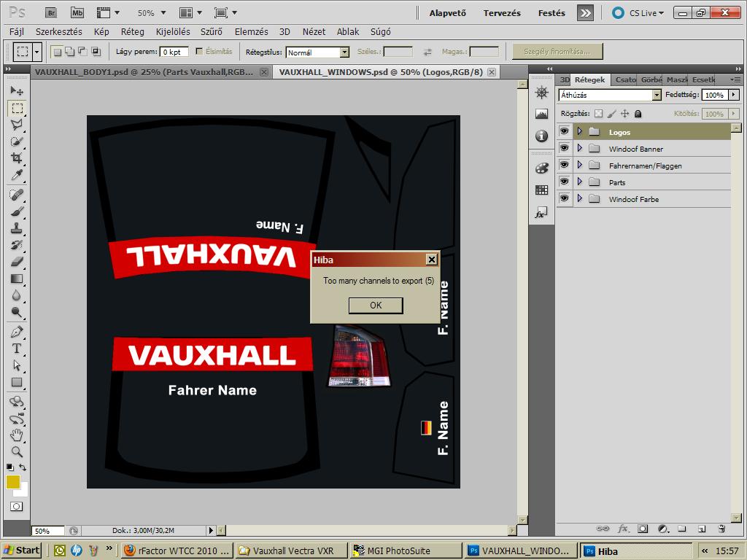The height and width of the screenshot is (560, 747).
Task: Select the Path Selection tool
Action: [17, 365]
